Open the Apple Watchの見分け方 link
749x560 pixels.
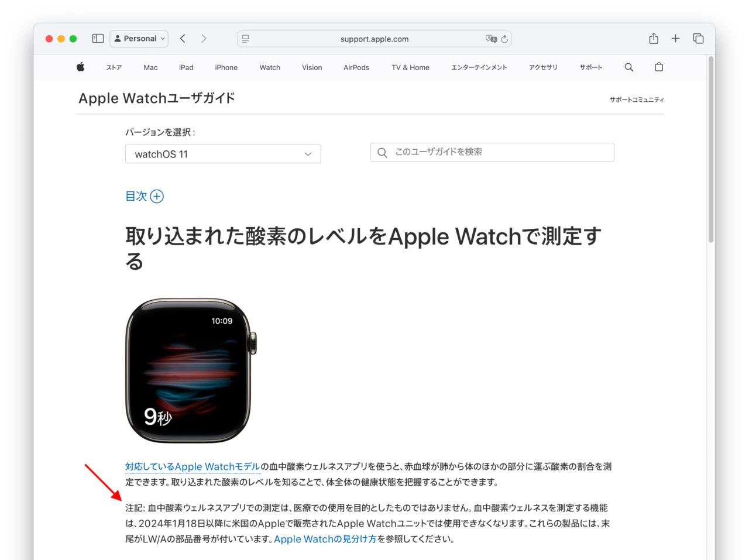click(325, 539)
